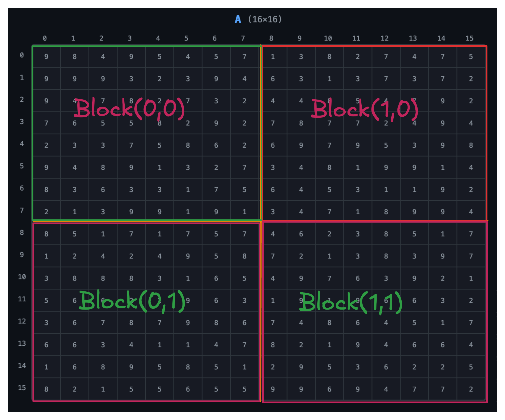Click the cell at row 0, column 15
The width and height of the screenshot is (505, 420).
tap(471, 57)
